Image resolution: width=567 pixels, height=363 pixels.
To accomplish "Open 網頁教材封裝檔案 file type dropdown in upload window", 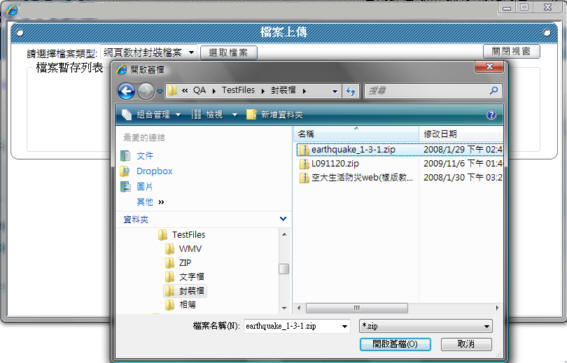I will (x=149, y=53).
